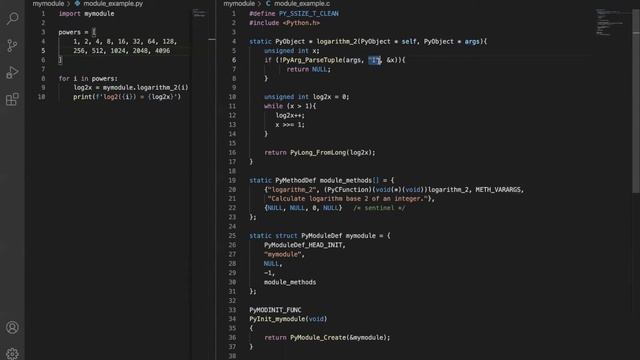Click 'PyInit_mymodule(void)' line
Image resolution: width=640 pixels, height=360 pixels.
point(288,319)
